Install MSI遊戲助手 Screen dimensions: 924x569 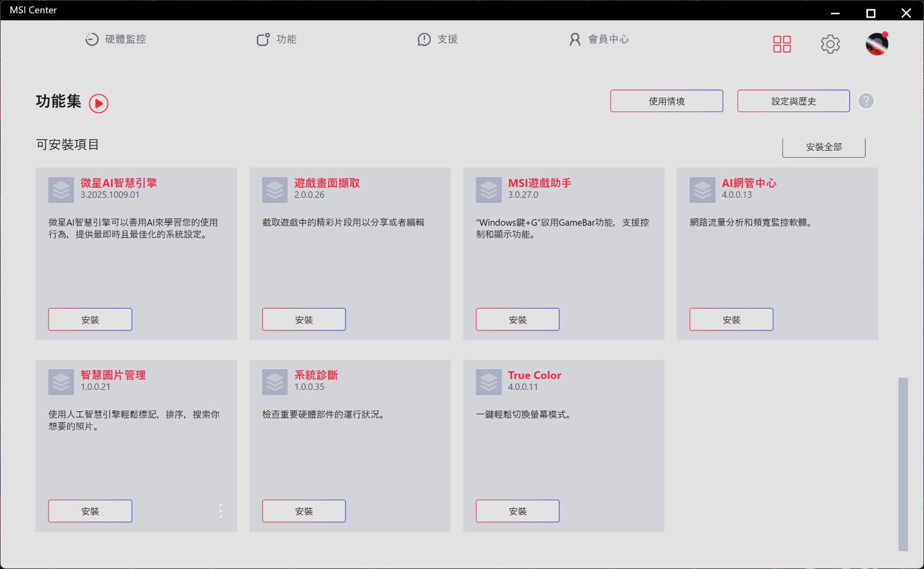coord(517,319)
